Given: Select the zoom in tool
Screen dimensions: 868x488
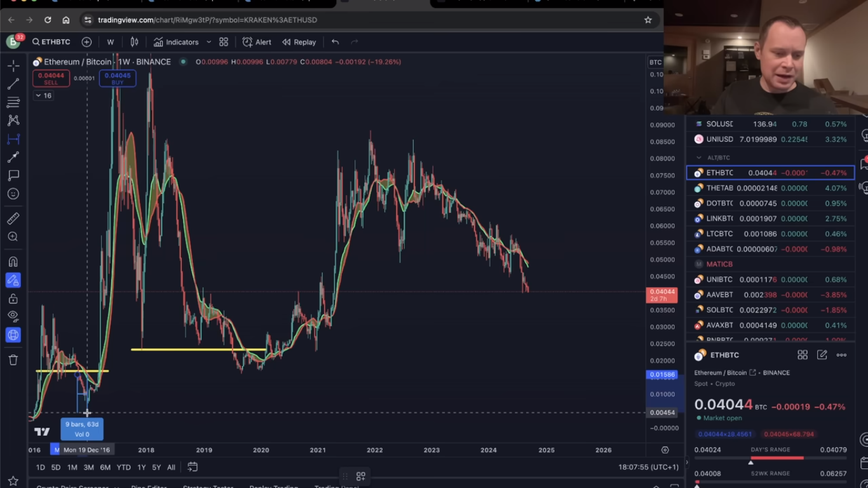Looking at the screenshot, I should 13,237.
